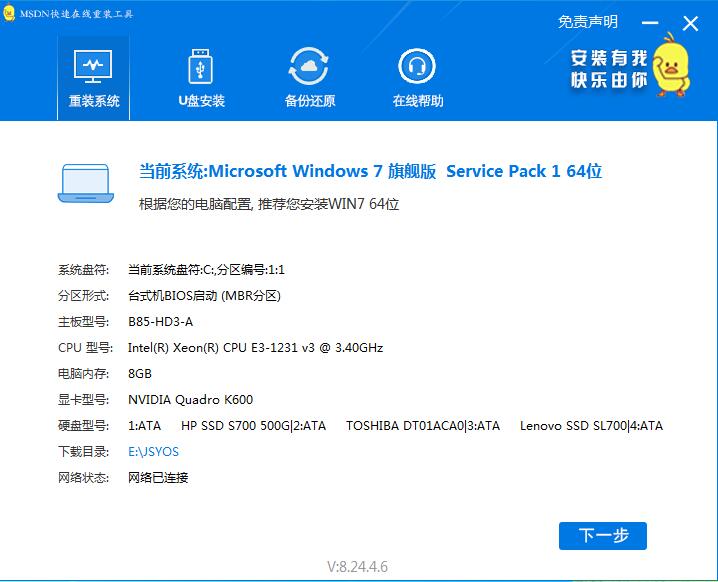
Task: Click the 网络状态 label
Action: [83, 478]
